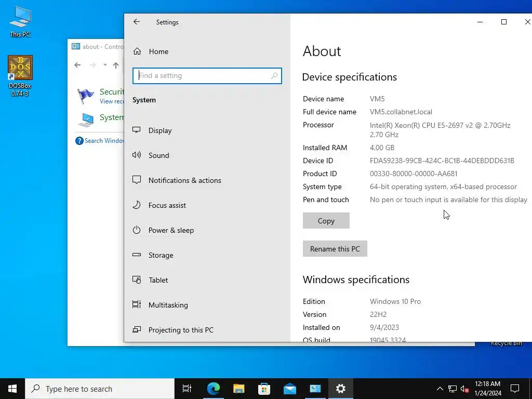532x399 pixels.
Task: Click the System section header in the Settings sidebar
Action: [x=144, y=100]
